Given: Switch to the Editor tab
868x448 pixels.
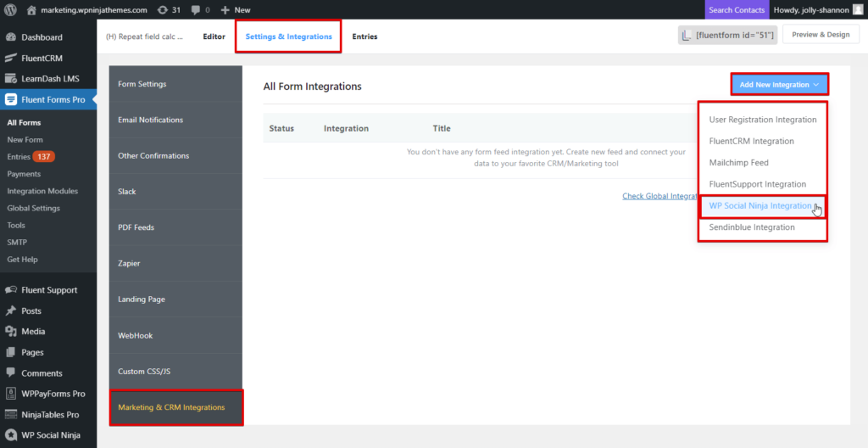Looking at the screenshot, I should pos(214,36).
